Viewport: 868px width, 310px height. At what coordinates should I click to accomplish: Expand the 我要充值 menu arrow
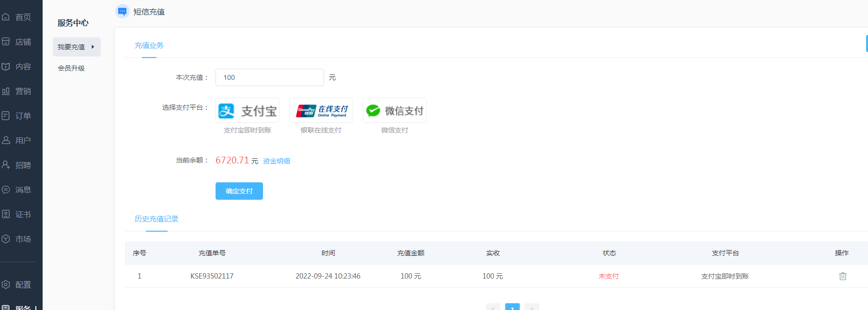coord(93,47)
